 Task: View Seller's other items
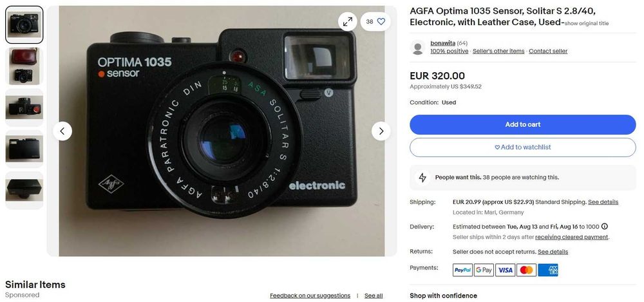[x=498, y=52]
